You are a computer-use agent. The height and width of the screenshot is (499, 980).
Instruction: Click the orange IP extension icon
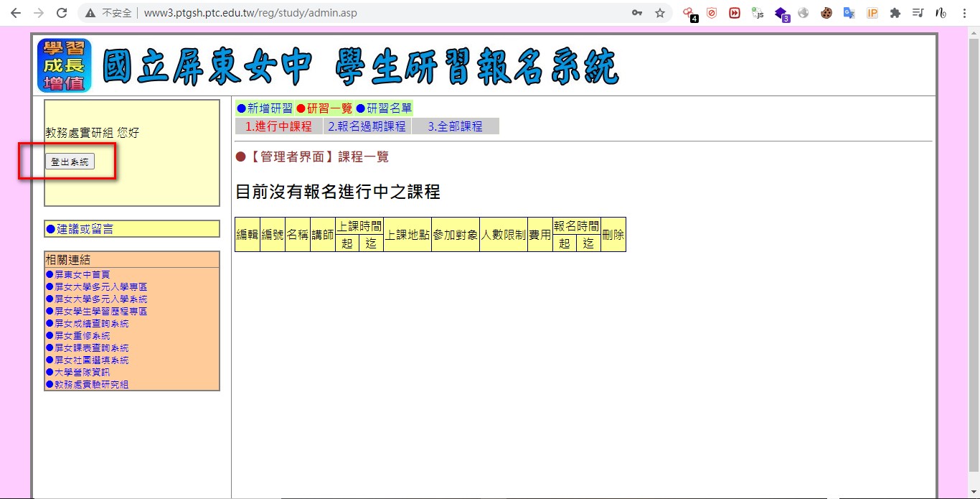(x=872, y=13)
